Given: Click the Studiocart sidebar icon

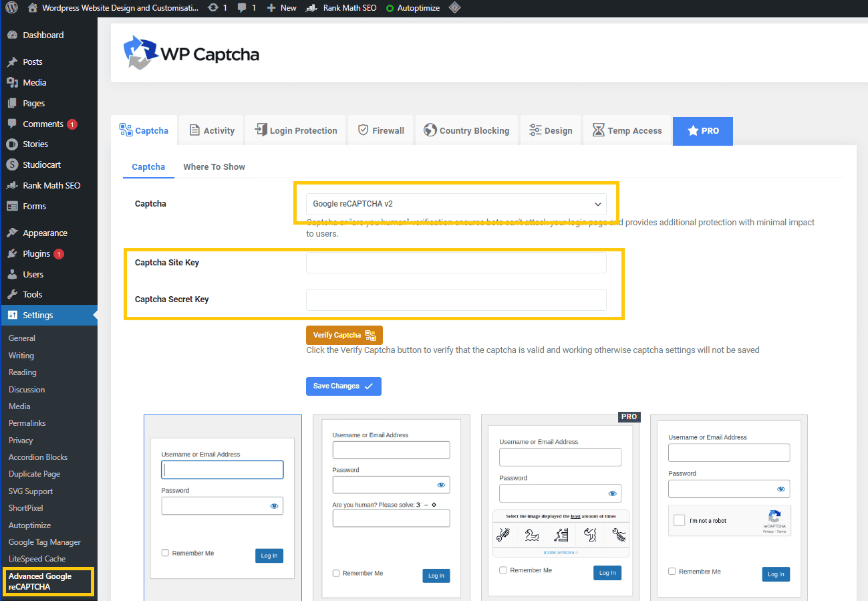Looking at the screenshot, I should [12, 164].
